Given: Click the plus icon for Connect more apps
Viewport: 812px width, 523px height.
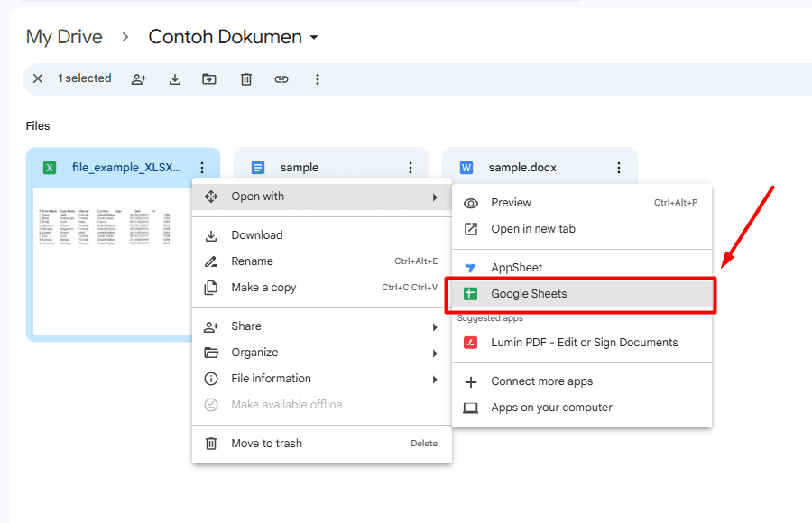Looking at the screenshot, I should (471, 382).
